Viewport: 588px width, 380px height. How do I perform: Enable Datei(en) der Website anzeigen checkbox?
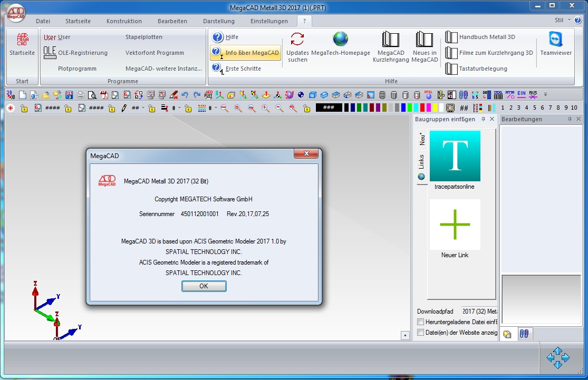point(421,333)
